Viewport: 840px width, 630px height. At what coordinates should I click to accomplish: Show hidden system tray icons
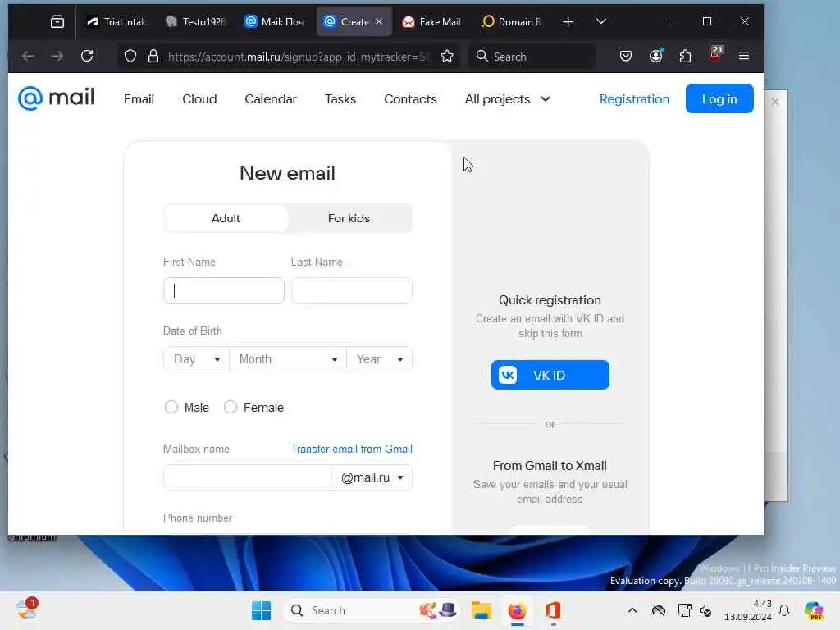click(x=632, y=610)
